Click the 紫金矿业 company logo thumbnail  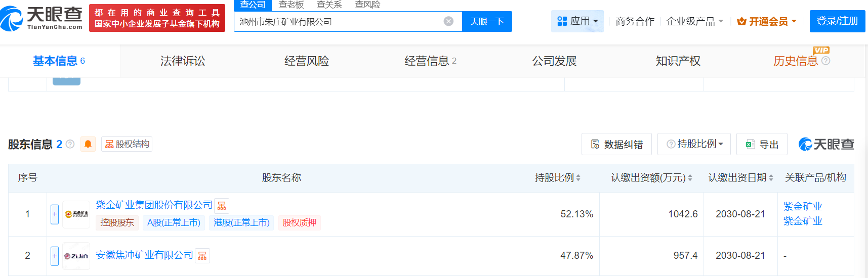76,214
